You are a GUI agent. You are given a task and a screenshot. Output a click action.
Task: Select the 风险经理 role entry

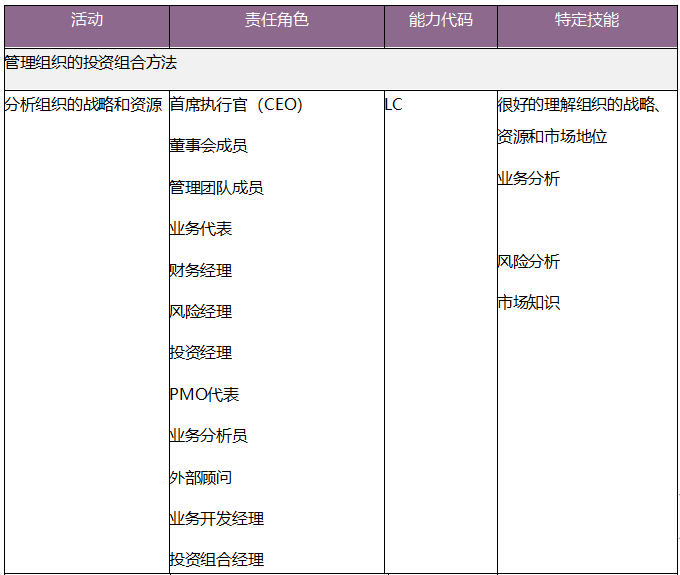[201, 312]
